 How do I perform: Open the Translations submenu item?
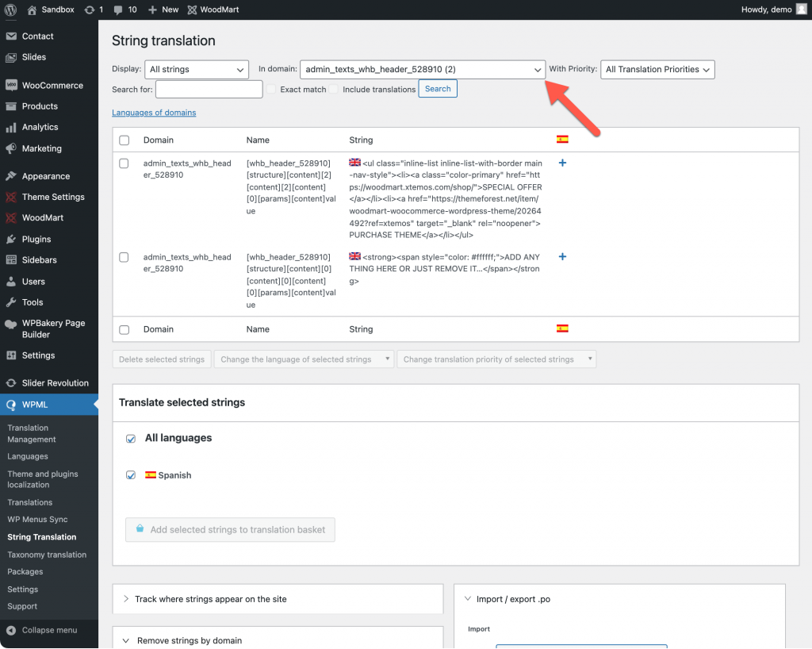pyautogui.click(x=29, y=502)
